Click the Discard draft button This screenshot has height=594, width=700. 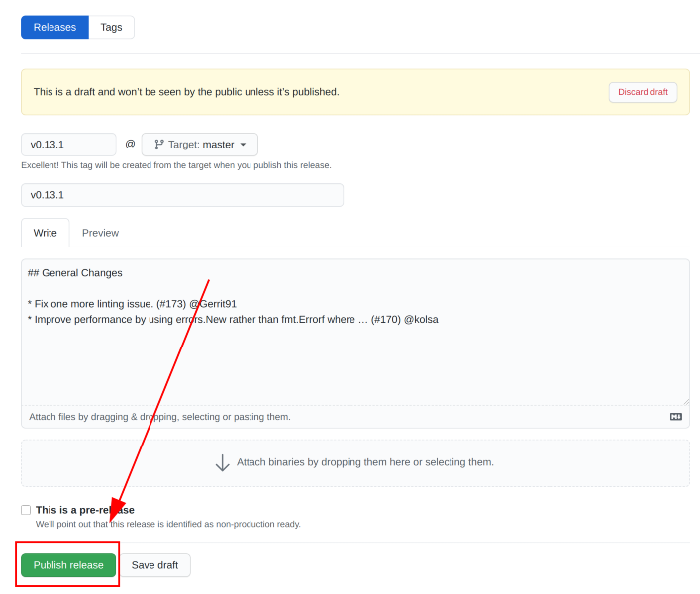[643, 92]
